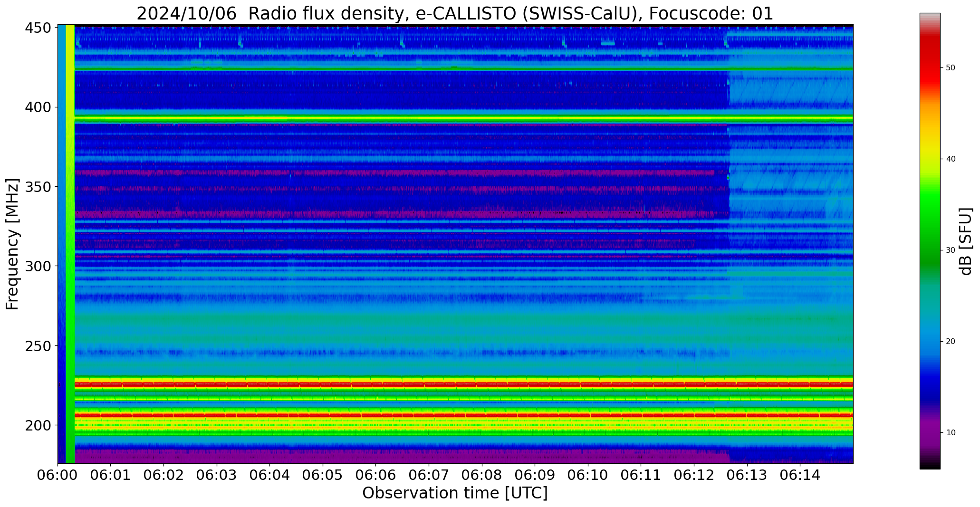Select the 06:00 tick on time axis
980x507 pixels.
coord(58,475)
